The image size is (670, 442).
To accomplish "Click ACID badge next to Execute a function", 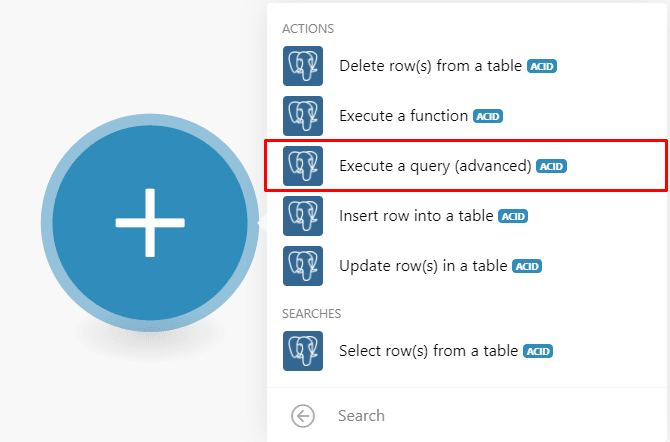I will click(x=487, y=117).
